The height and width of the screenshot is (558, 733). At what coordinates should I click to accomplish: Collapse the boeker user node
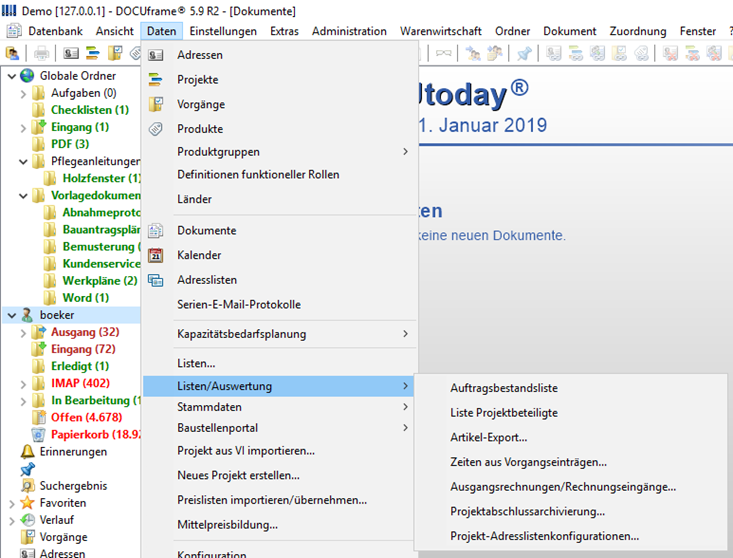pyautogui.click(x=12, y=315)
